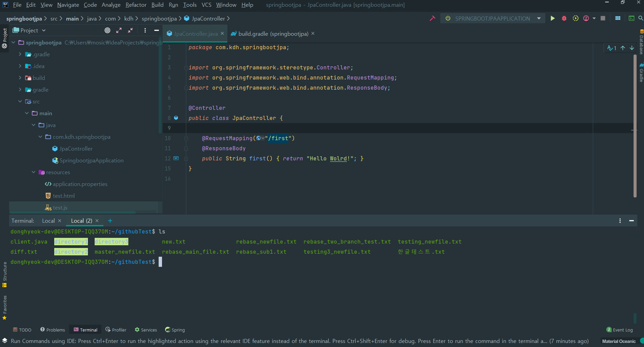
Task: Click the Material Oceanic theme status widget
Action: 619,341
